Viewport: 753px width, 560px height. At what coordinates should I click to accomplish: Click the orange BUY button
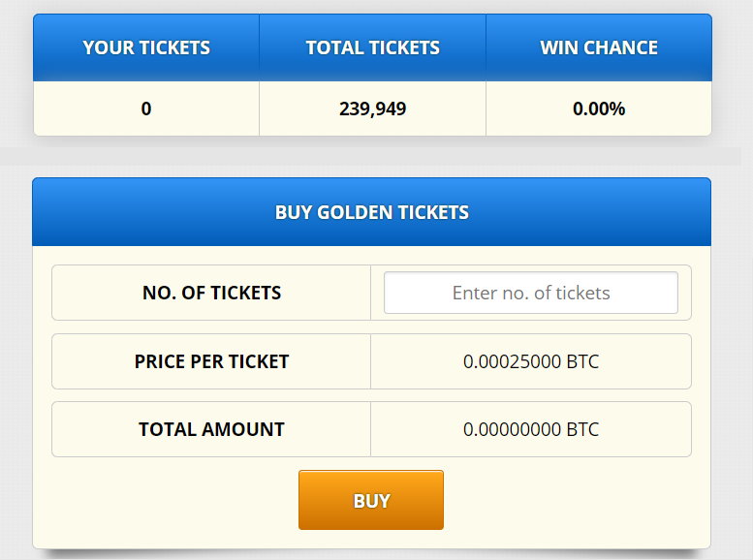click(x=371, y=500)
